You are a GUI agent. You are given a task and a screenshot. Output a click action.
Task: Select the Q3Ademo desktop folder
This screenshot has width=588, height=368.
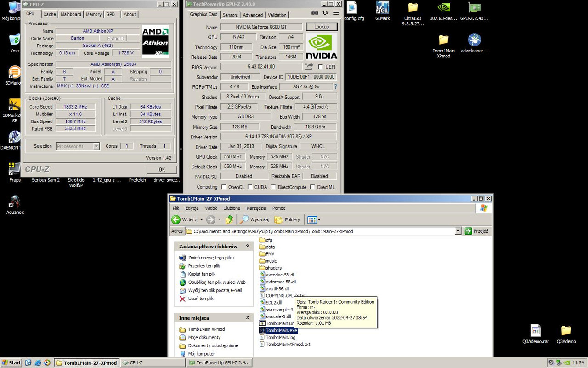tap(566, 333)
